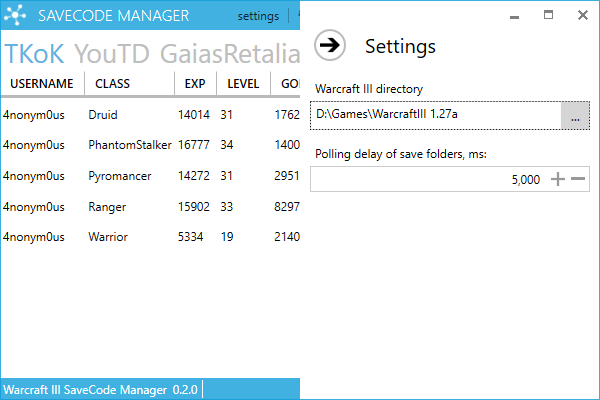The height and width of the screenshot is (400, 600).
Task: Click the EXP value 5334
Action: 191,237
